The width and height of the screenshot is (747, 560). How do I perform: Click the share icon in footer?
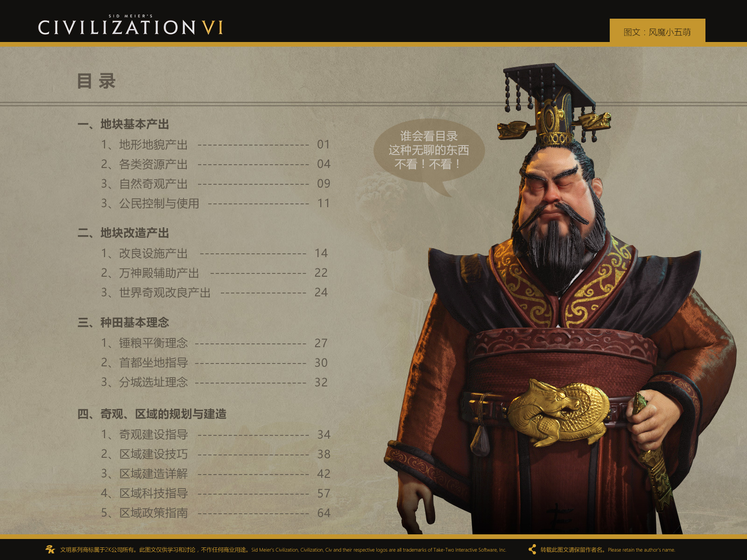point(532,549)
